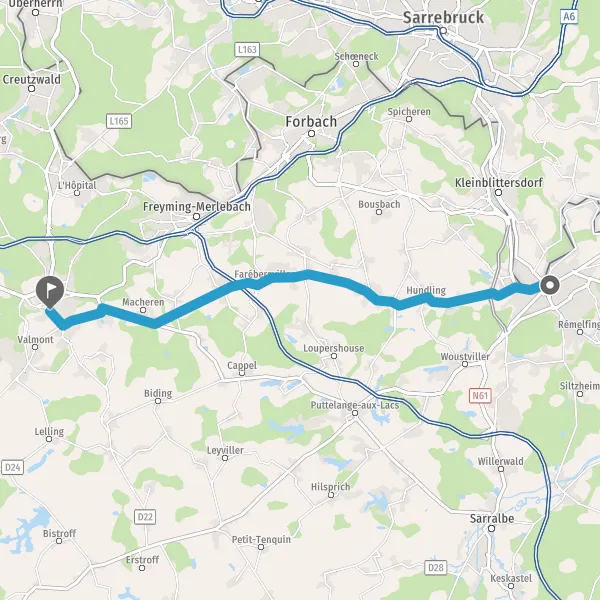Select the Sarralbe town label

(x=492, y=519)
